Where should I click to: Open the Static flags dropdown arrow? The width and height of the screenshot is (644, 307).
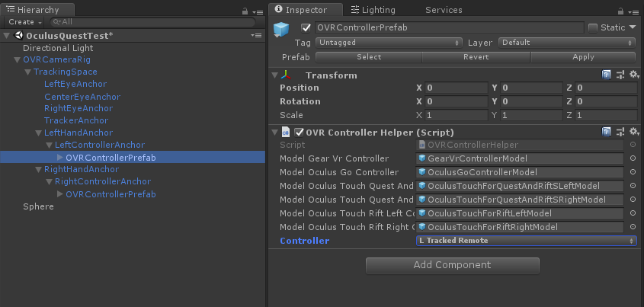tap(632, 27)
